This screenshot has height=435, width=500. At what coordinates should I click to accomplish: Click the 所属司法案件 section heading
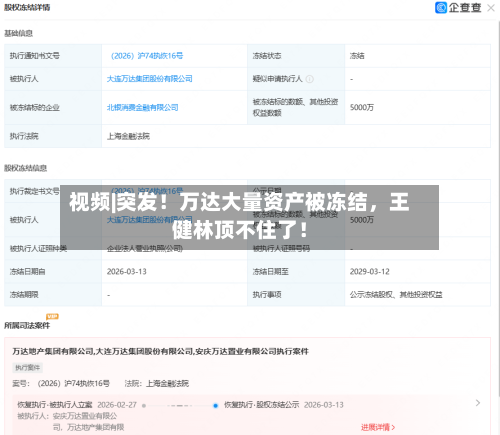[x=27, y=325]
